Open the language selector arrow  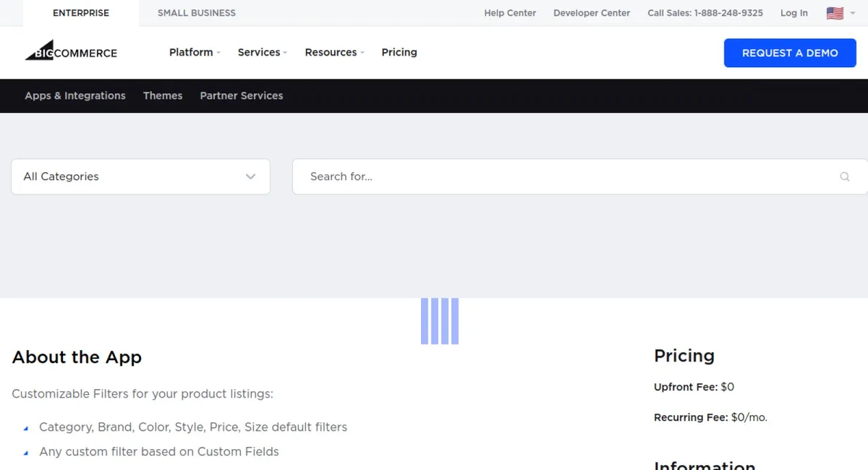tap(853, 13)
